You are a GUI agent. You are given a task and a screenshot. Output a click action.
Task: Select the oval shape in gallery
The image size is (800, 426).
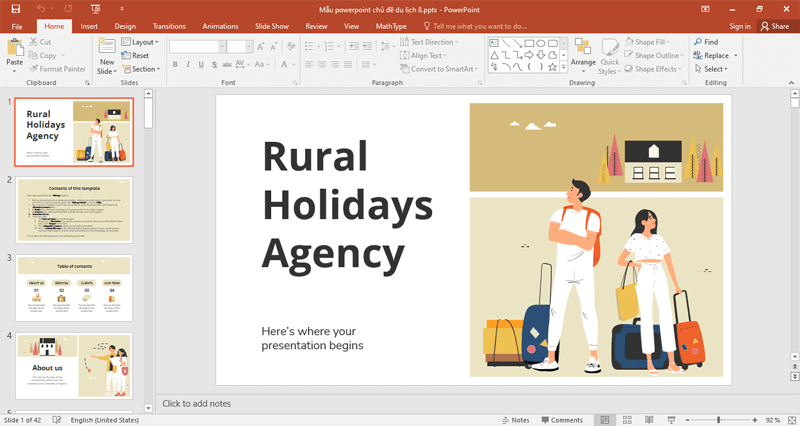tap(541, 43)
